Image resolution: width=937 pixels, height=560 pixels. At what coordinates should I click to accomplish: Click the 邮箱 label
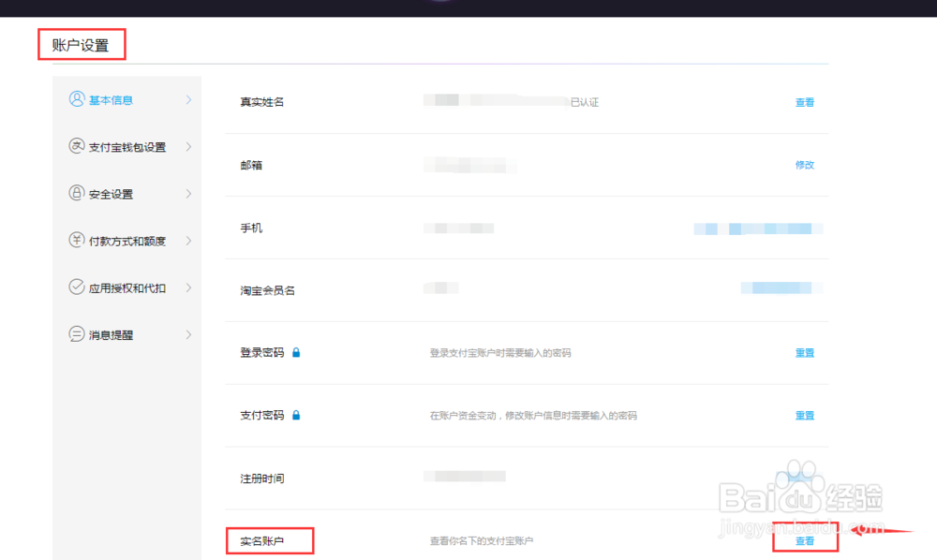tap(251, 165)
